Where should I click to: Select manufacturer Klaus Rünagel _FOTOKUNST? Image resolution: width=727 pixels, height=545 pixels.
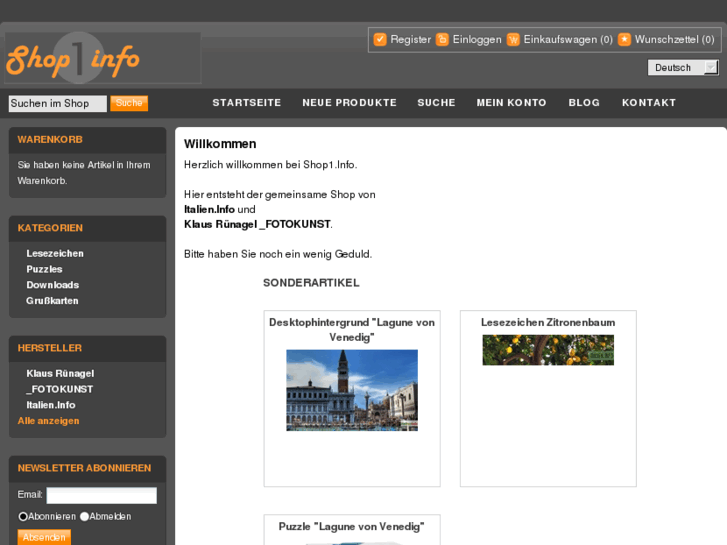coord(60,381)
